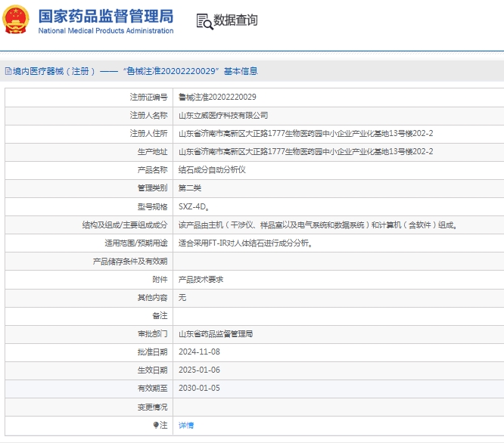Open the 详情 link
Image resolution: width=504 pixels, height=443 pixels.
(185, 425)
